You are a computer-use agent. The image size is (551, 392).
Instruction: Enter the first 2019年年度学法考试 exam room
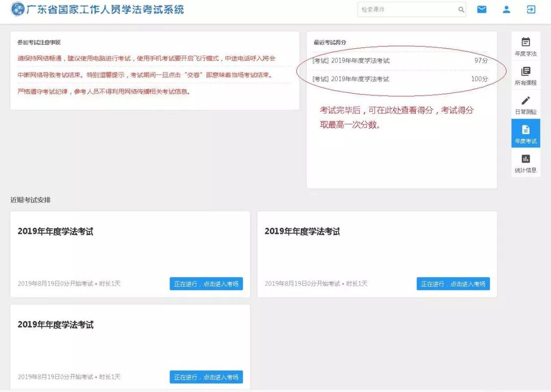206,284
